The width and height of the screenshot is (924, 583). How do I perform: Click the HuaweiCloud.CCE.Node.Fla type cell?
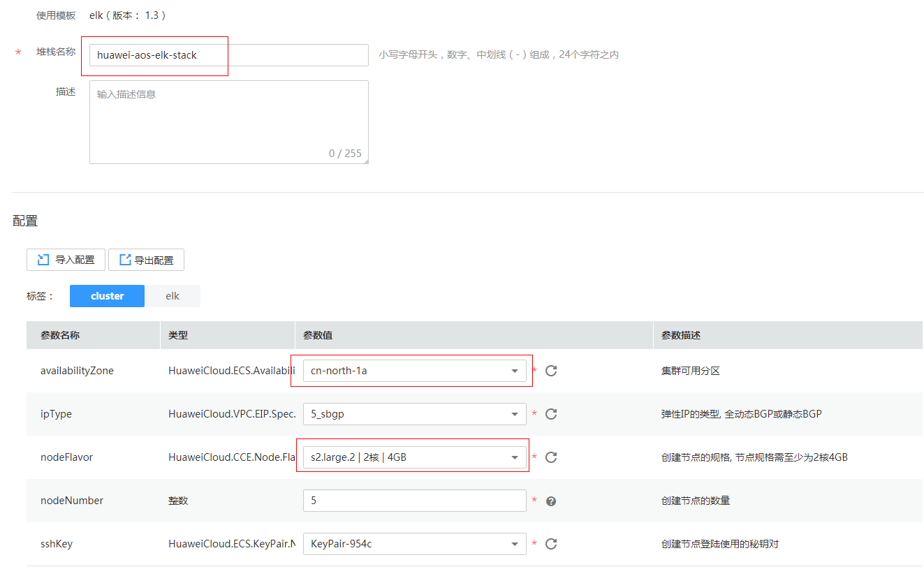pyautogui.click(x=232, y=457)
